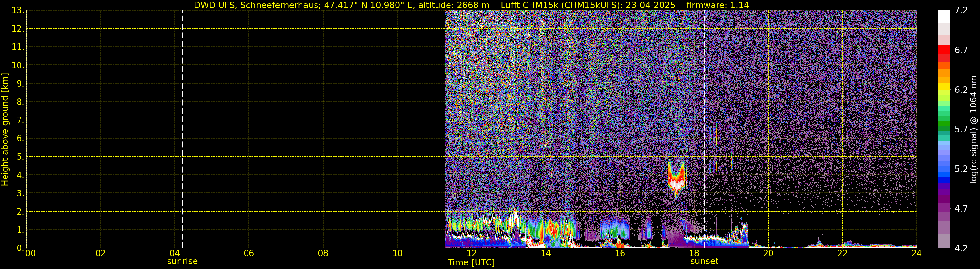The image size is (980, 269).
Task: Click the 'Lufft CHM15k (CHM15kUFS): 23-04-2025' title text
Action: click(588, 5)
